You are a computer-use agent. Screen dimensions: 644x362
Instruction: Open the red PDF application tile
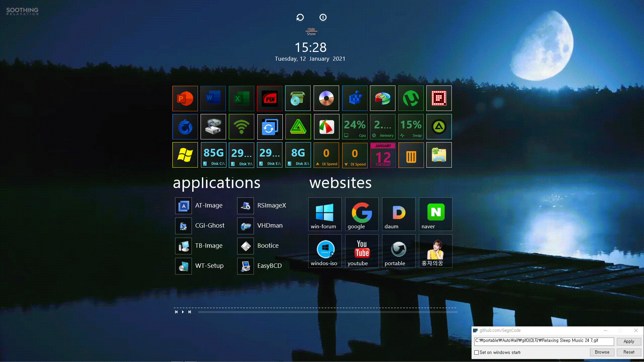pos(270,99)
